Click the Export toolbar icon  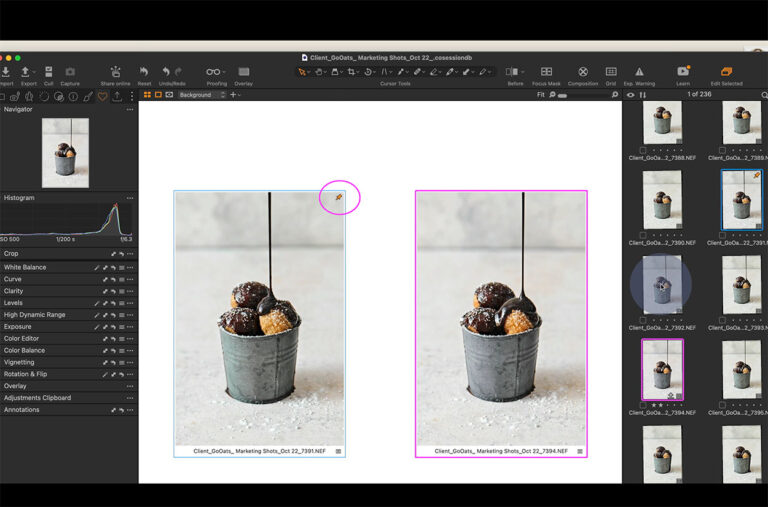[x=25, y=72]
